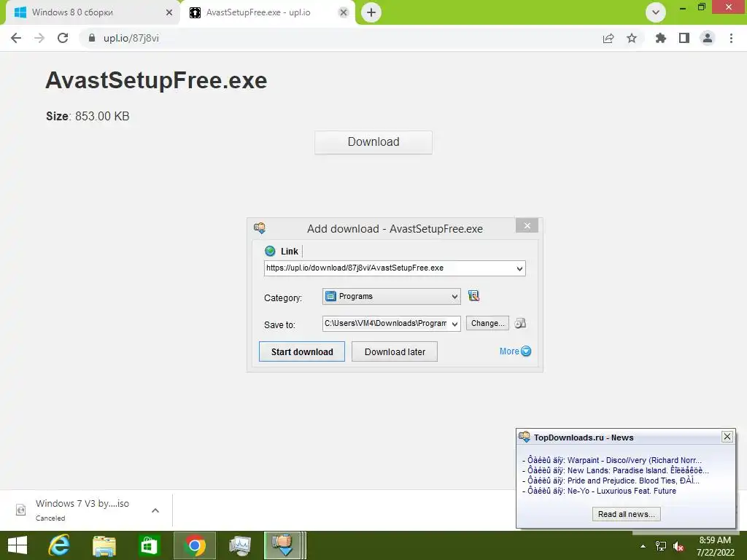Open the Ne-Yo - Luxurious news item
The width and height of the screenshot is (747, 560).
pos(600,491)
